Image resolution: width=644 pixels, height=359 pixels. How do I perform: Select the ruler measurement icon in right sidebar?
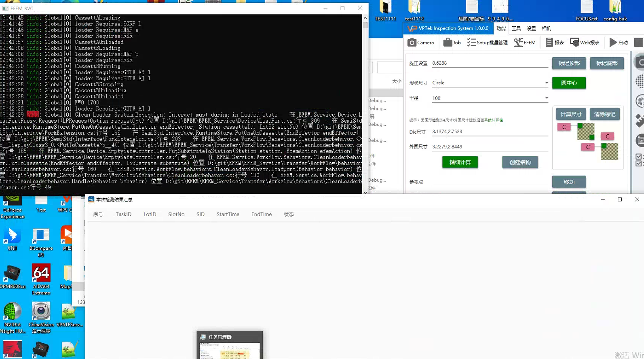click(x=640, y=120)
